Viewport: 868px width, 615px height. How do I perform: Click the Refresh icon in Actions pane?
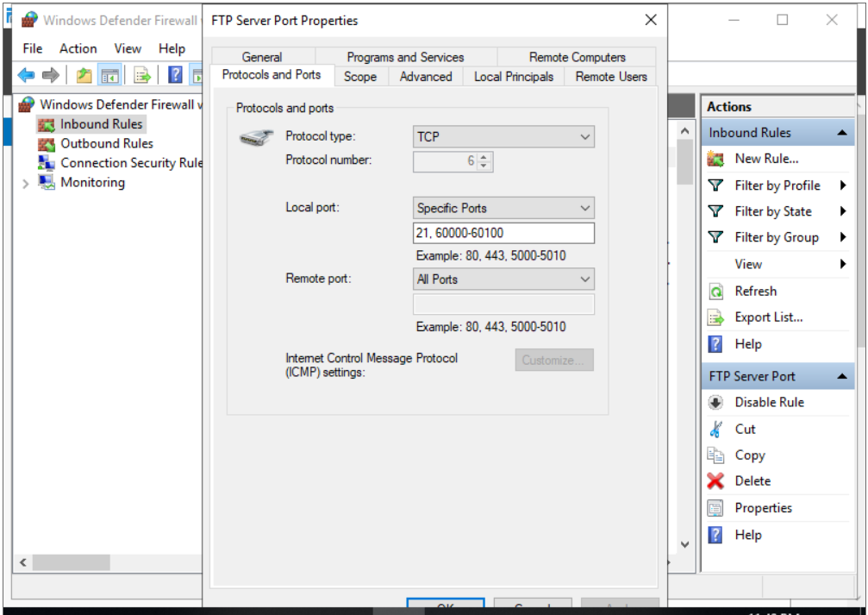715,291
